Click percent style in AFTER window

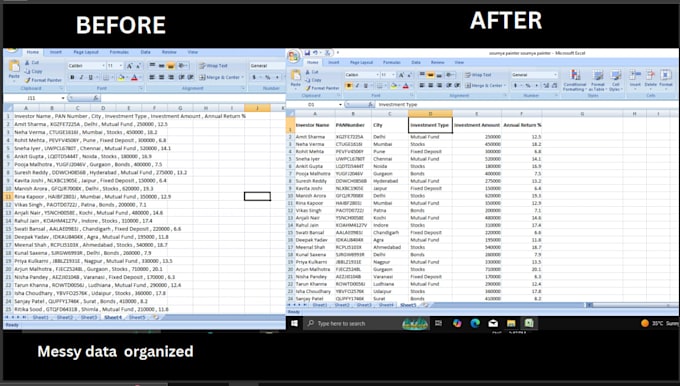coord(528,86)
